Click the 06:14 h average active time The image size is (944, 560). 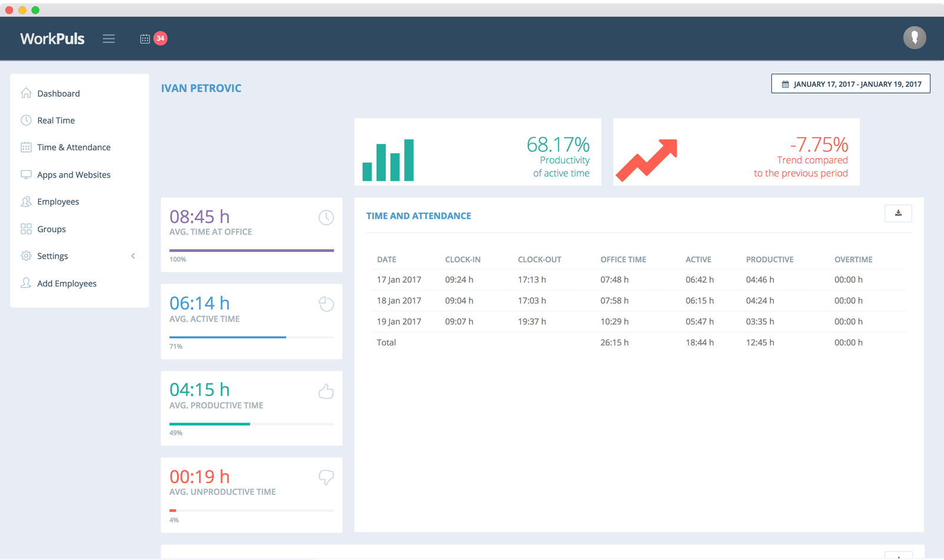(x=199, y=304)
